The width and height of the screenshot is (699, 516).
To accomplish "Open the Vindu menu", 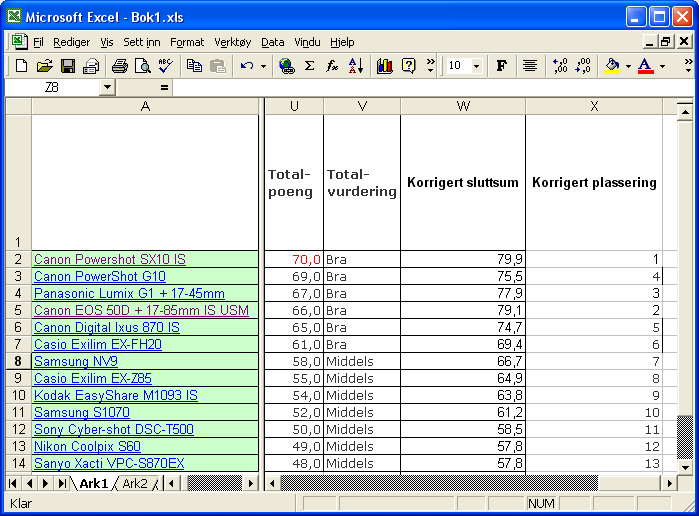I will click(x=307, y=42).
